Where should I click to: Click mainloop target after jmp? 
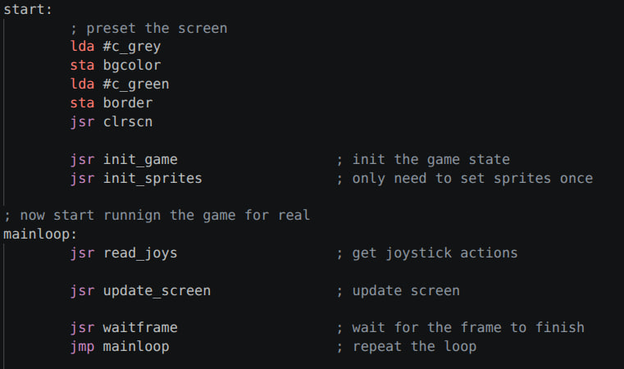[x=136, y=347]
